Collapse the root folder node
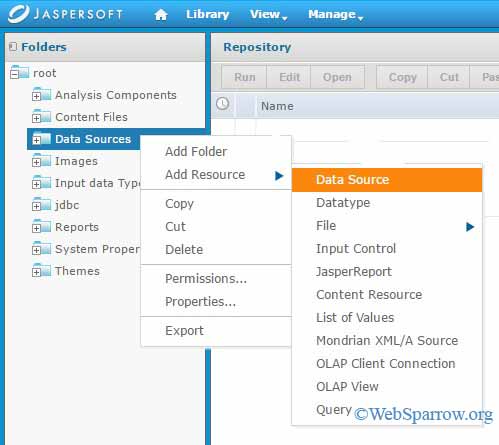Image resolution: width=499 pixels, height=445 pixels. [14, 74]
